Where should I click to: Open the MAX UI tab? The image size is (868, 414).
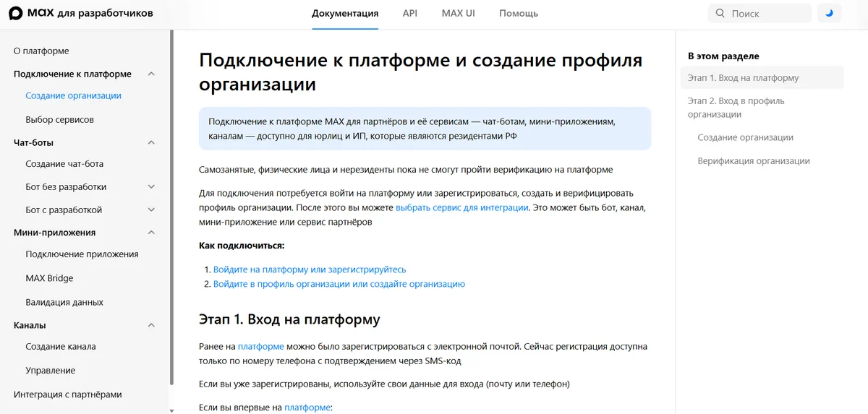coord(458,13)
